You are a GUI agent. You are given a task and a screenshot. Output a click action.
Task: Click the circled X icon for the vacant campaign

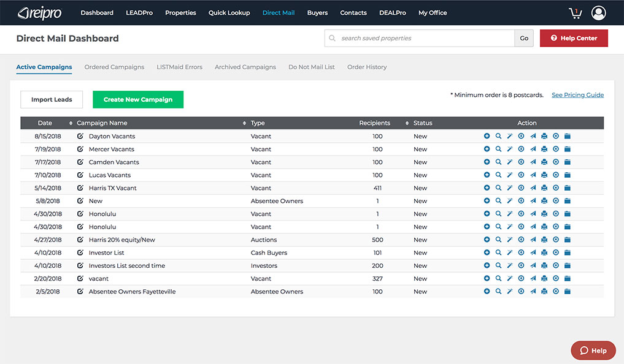coord(556,279)
